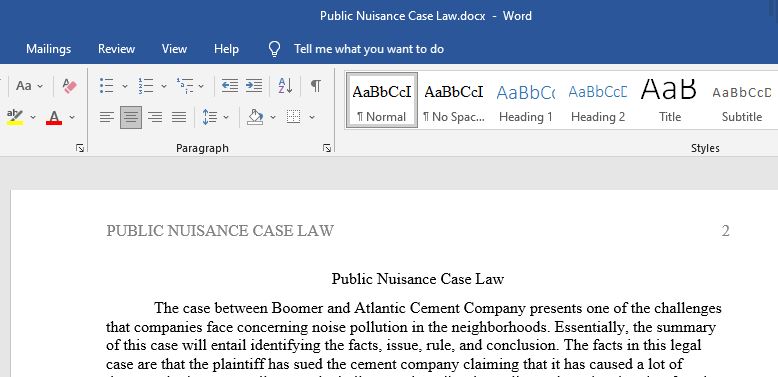The height and width of the screenshot is (377, 778).
Task: Open the Paragraph settings dialog launcher
Action: (326, 148)
